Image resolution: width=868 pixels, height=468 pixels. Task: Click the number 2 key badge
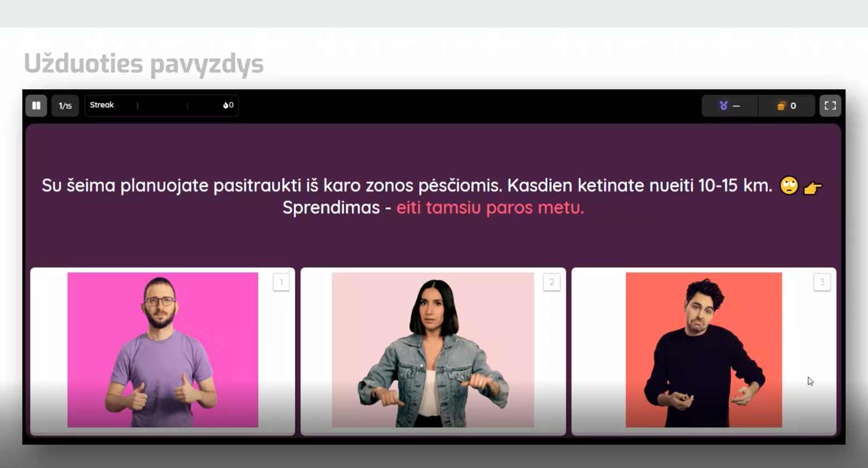coord(552,282)
